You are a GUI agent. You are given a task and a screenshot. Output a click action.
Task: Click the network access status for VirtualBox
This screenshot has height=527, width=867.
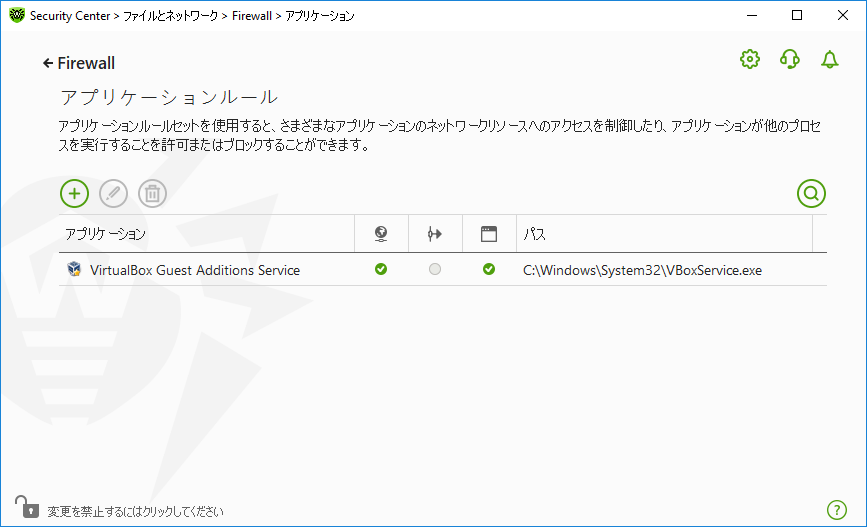tap(381, 269)
